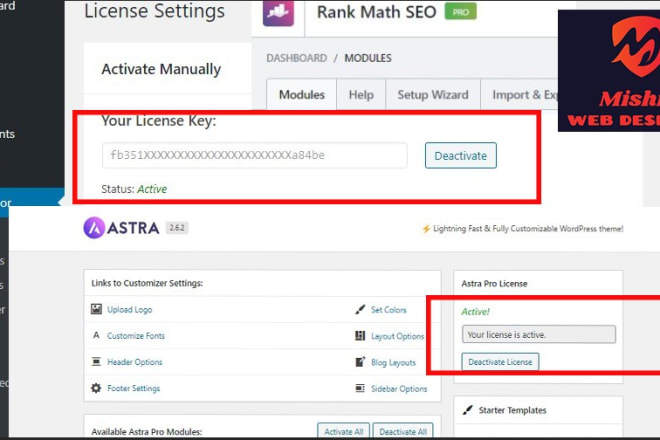Open the Help tab
Screen dimensions: 660x440
tap(361, 95)
